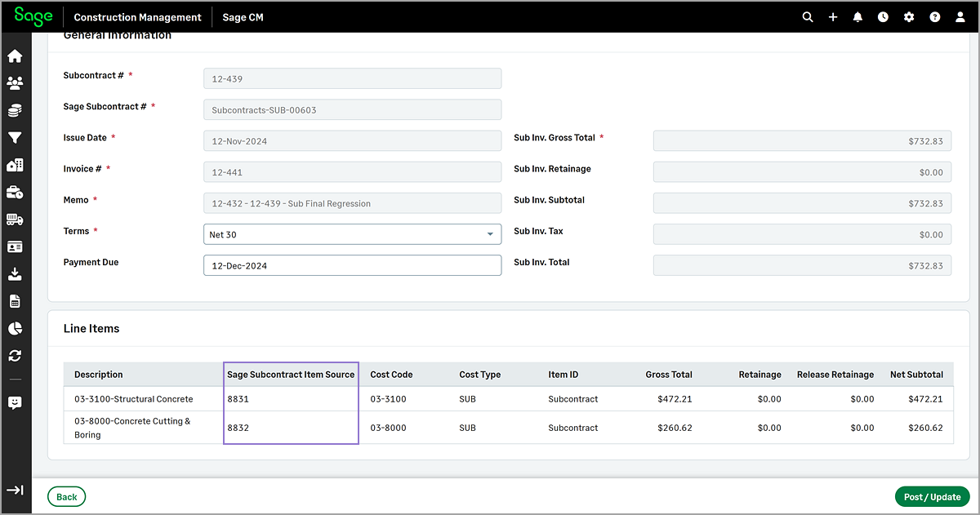980x515 pixels.
Task: Open the delivery truck icon in sidebar
Action: tap(15, 220)
